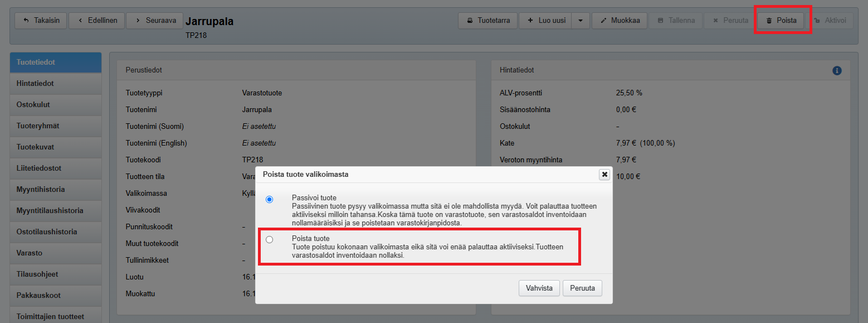868x323 pixels.
Task: Click the blue info icon in Hintatiedot
Action: [x=837, y=71]
